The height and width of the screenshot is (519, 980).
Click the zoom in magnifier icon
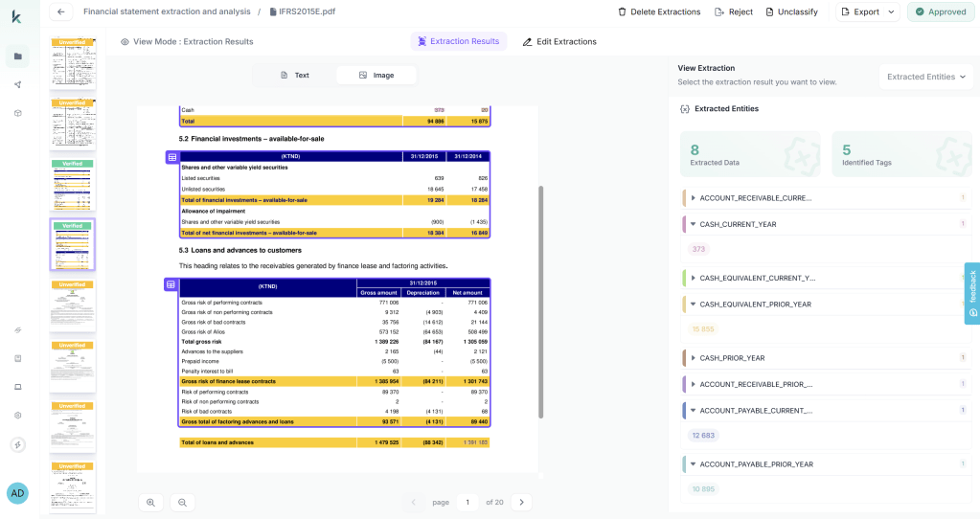(x=151, y=502)
